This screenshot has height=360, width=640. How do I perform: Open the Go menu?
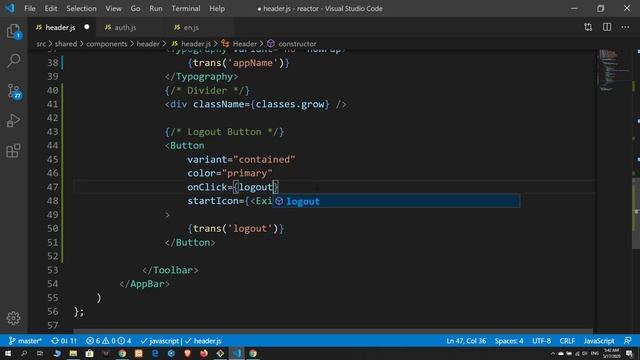[x=135, y=8]
